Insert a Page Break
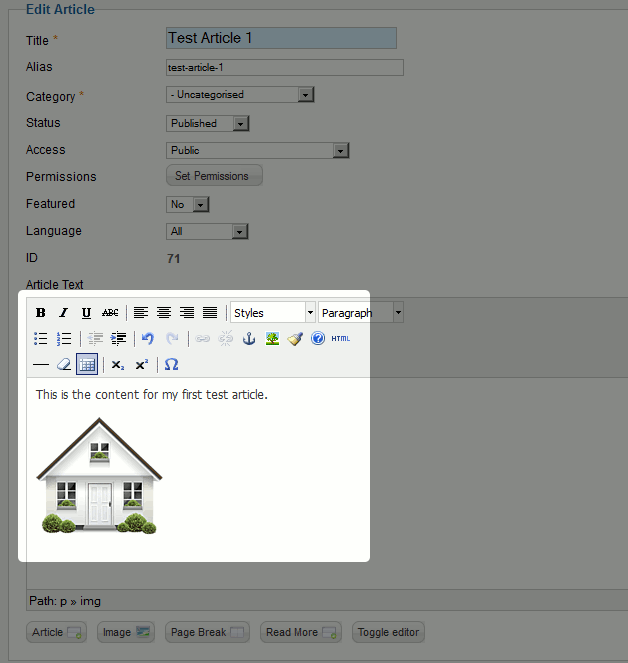 pyautogui.click(x=207, y=632)
